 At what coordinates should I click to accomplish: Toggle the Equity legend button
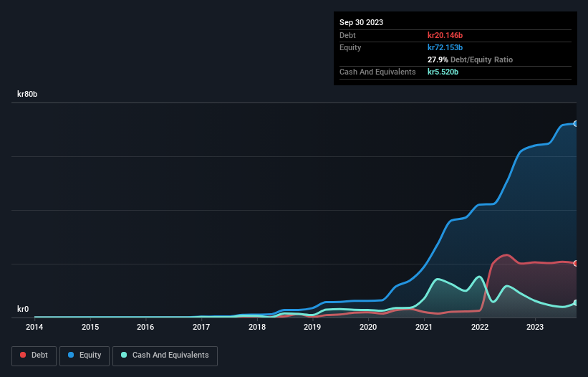point(85,355)
